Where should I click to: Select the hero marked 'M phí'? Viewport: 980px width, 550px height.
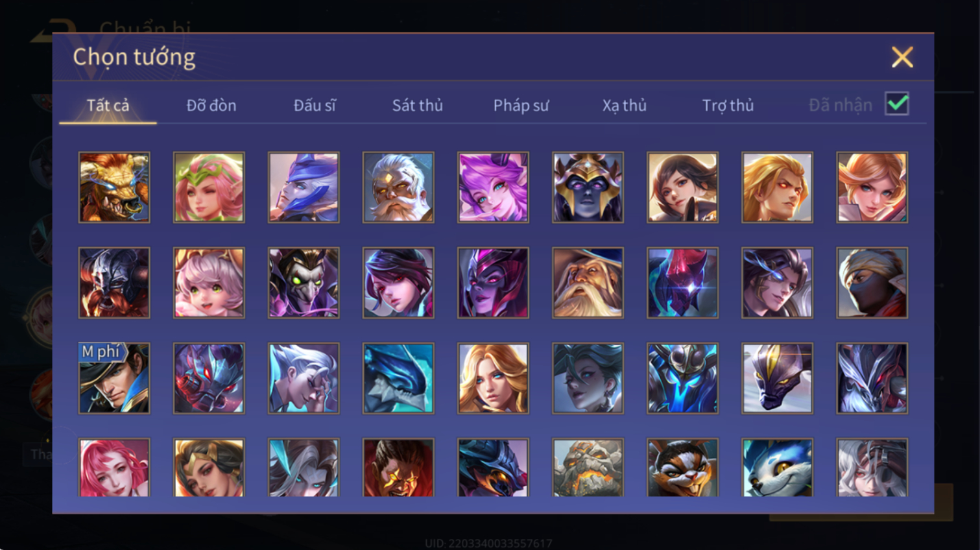114,378
